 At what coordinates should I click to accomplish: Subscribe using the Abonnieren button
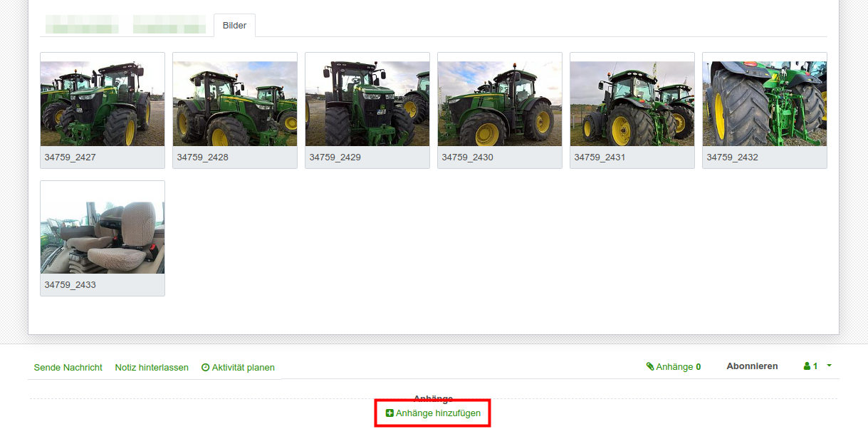tap(752, 366)
